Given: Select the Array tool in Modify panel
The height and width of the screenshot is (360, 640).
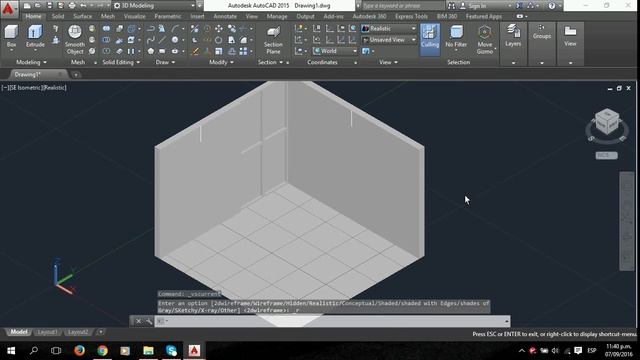Looking at the screenshot, I should [243, 51].
